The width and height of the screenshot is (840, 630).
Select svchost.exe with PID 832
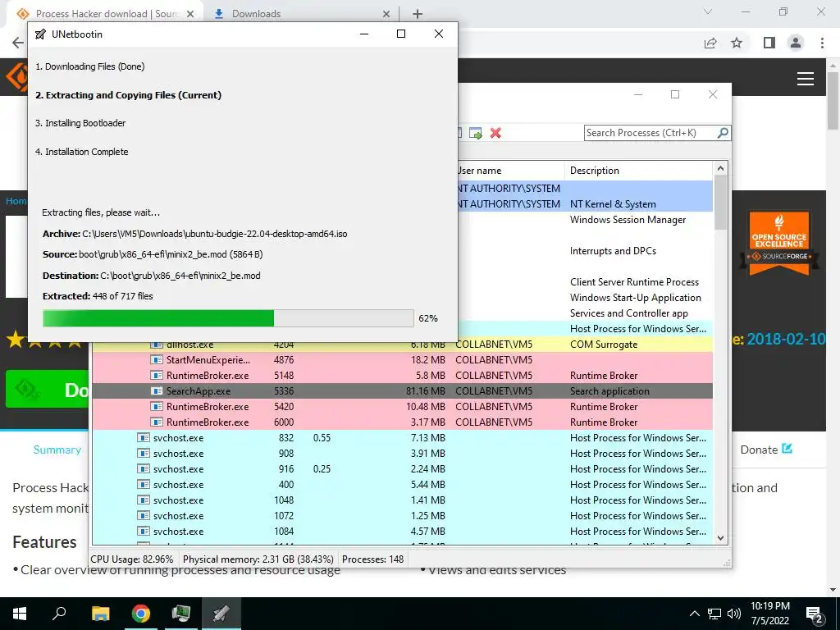(402, 438)
